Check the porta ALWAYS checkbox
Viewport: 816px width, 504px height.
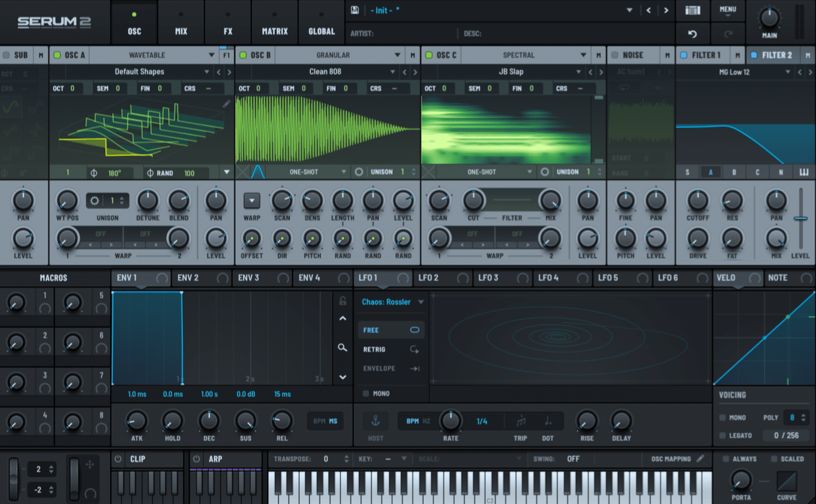(727, 459)
